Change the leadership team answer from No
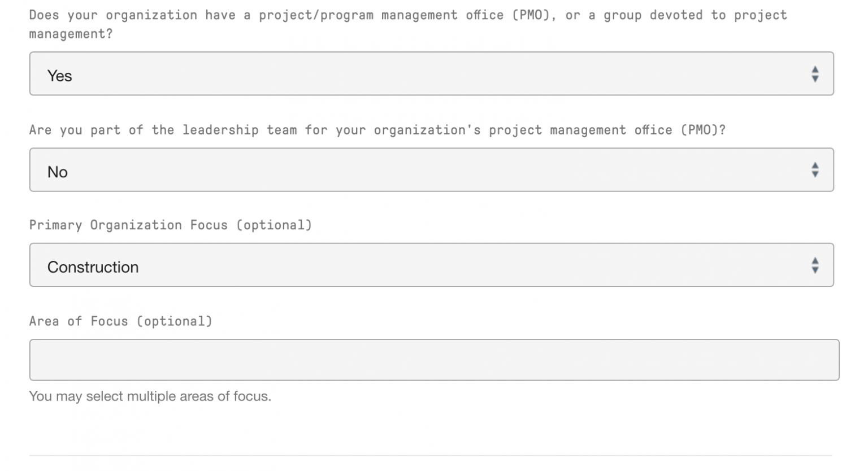Viewport: 868px width, 471px height. 396,170
